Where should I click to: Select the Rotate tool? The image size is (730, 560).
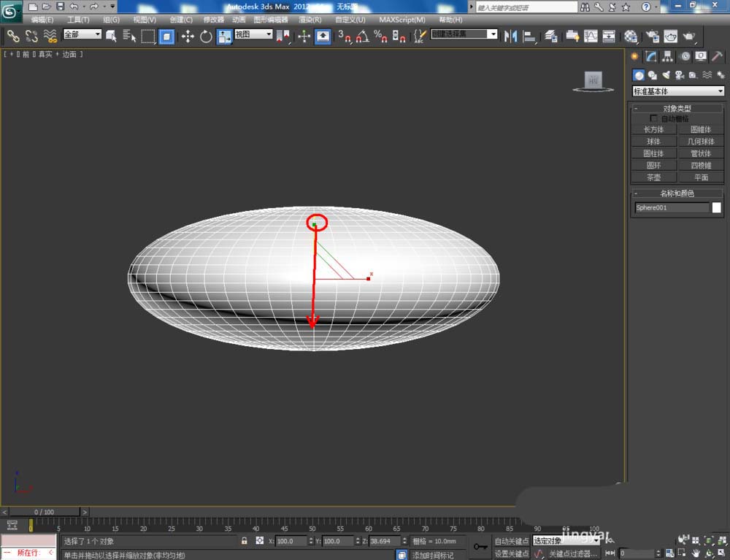[206, 36]
